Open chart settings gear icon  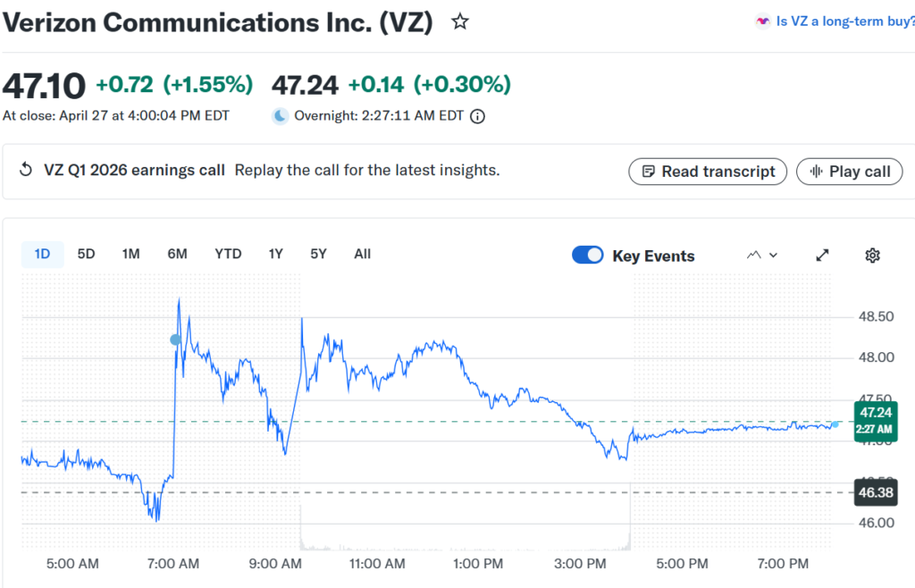tap(873, 256)
